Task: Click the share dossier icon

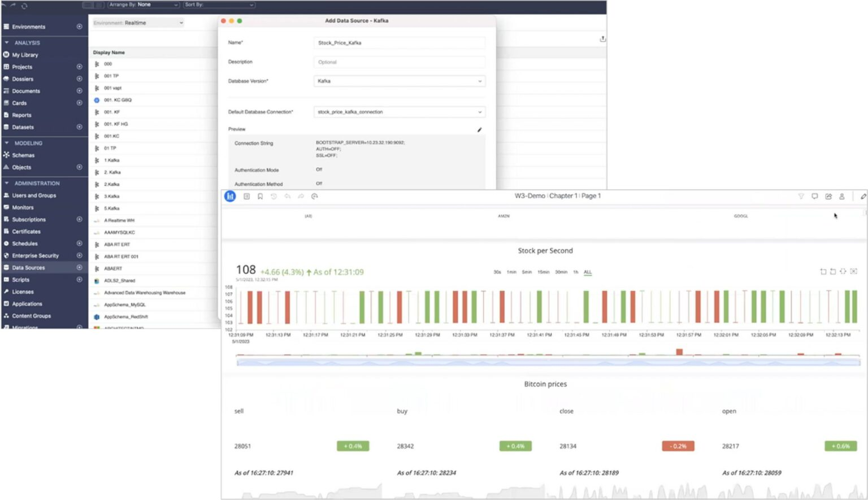Action: (828, 197)
